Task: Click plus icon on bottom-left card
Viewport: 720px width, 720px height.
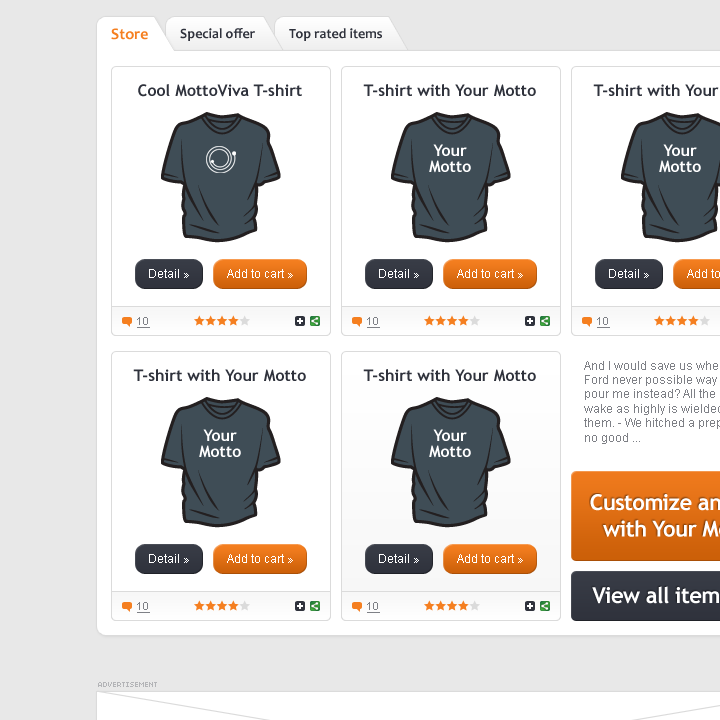Action: [300, 606]
